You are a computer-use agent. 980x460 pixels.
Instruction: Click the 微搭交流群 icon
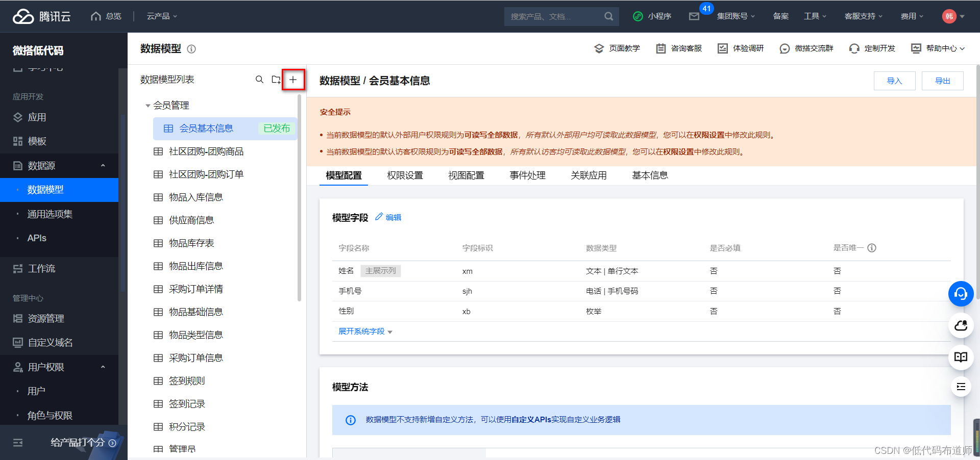[x=806, y=48]
